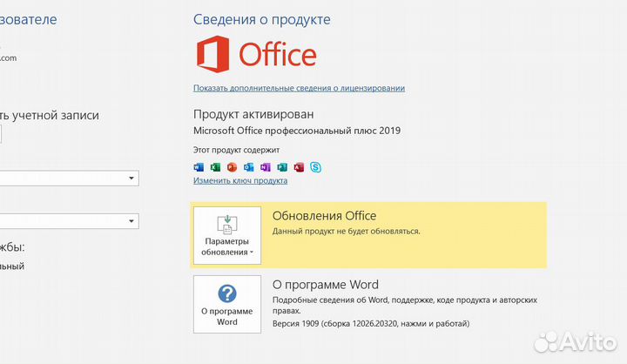Screen dimensions: 627x364
Task: Click the Publisher icon in product contents
Action: tap(282, 167)
